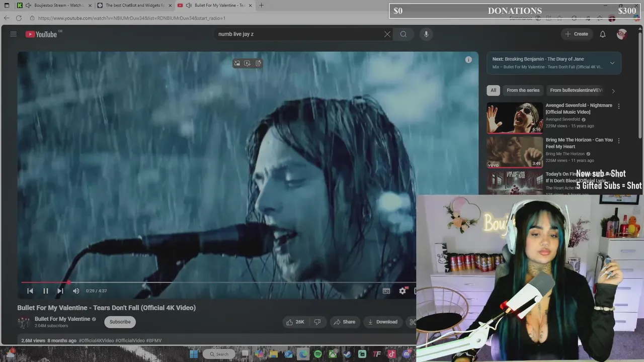Viewport: 644px width, 362px height.
Task: Show video info card icon
Action: coord(468,60)
